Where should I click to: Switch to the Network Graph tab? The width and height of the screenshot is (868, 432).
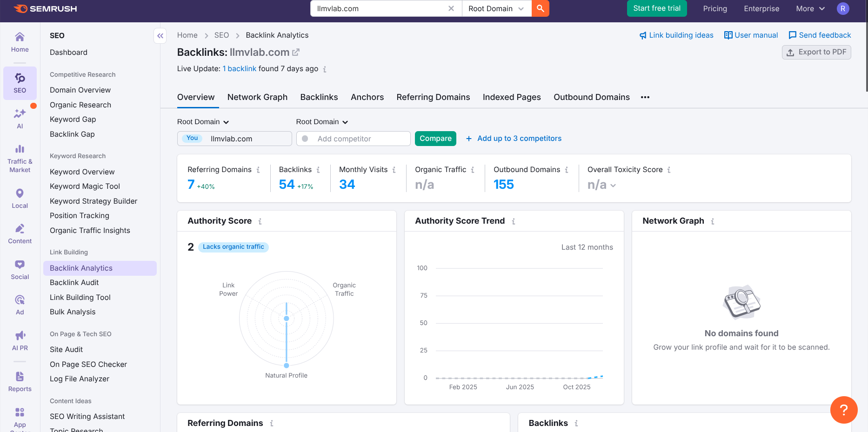[257, 97]
